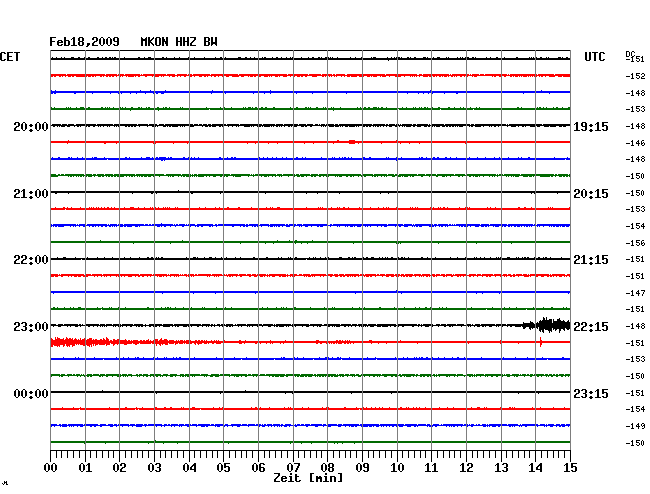Viewport: 650px width, 494px height.
Task: Click the DC value "-152"
Action: (635, 76)
